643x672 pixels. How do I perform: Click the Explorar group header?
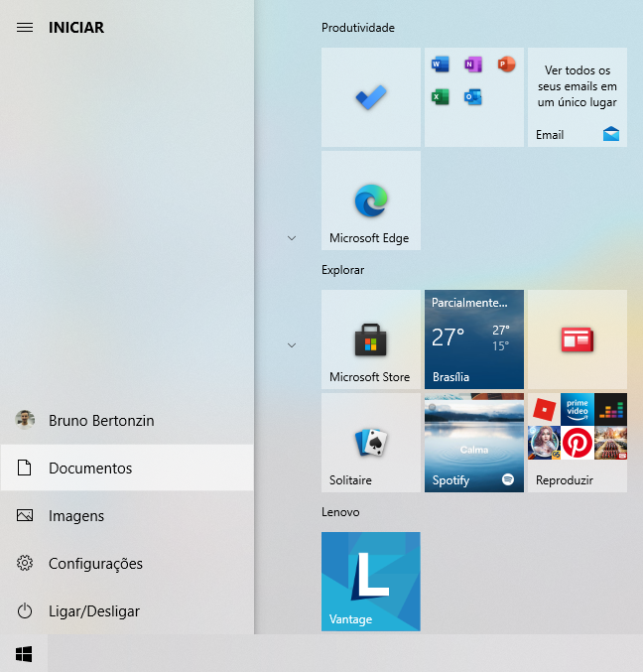pos(342,270)
